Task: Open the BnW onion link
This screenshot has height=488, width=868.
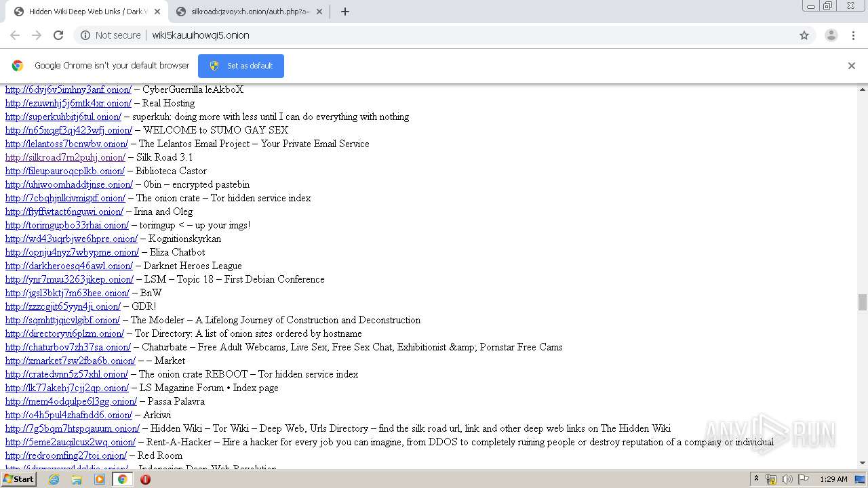Action: coord(67,293)
